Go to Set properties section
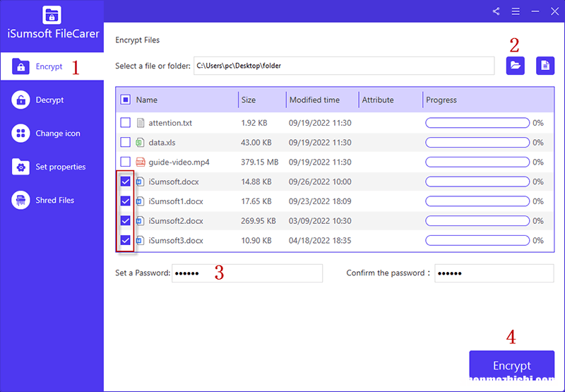Screen dimensions: 565x392 pos(52,167)
